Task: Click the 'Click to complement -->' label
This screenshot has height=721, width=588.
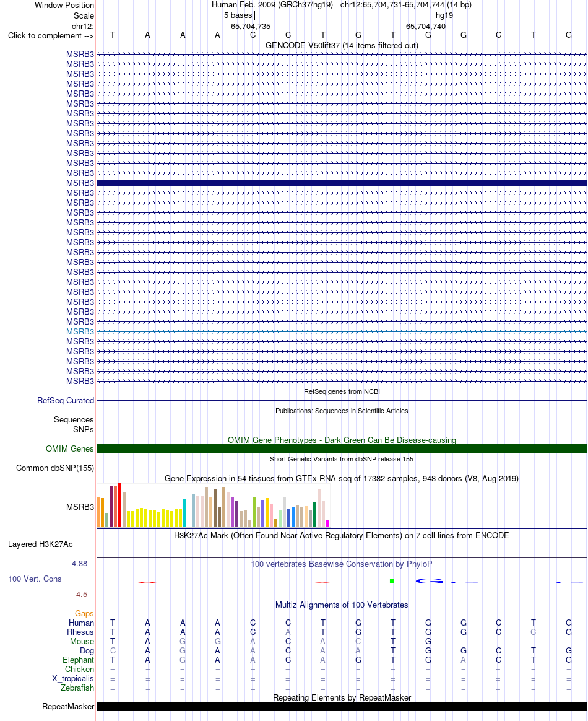Action: 51,36
